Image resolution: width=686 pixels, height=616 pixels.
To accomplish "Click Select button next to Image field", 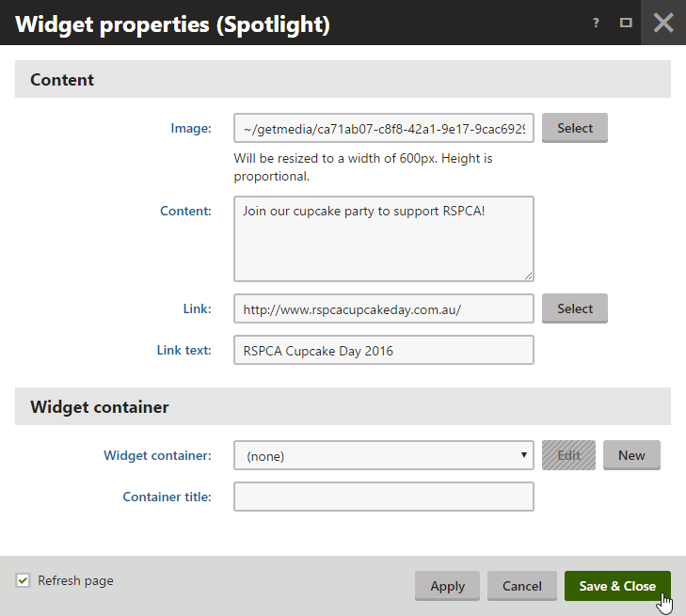I will [x=574, y=128].
